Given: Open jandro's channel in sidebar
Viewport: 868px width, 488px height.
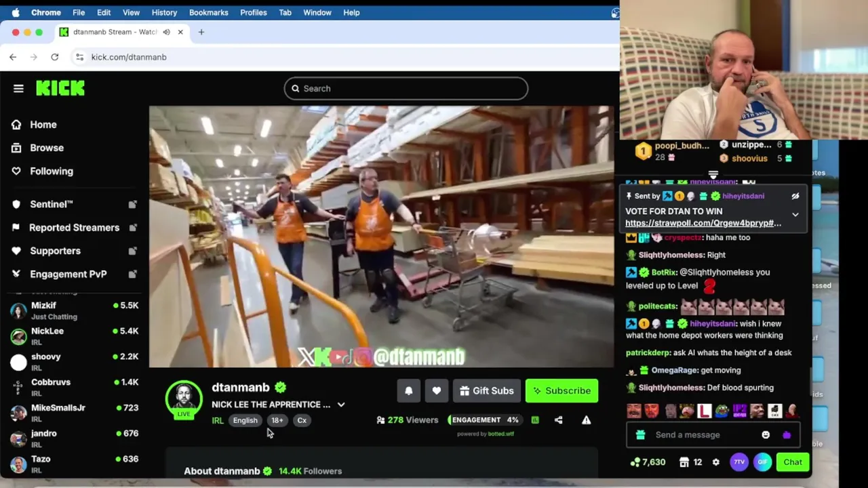Looking at the screenshot, I should click(x=75, y=439).
